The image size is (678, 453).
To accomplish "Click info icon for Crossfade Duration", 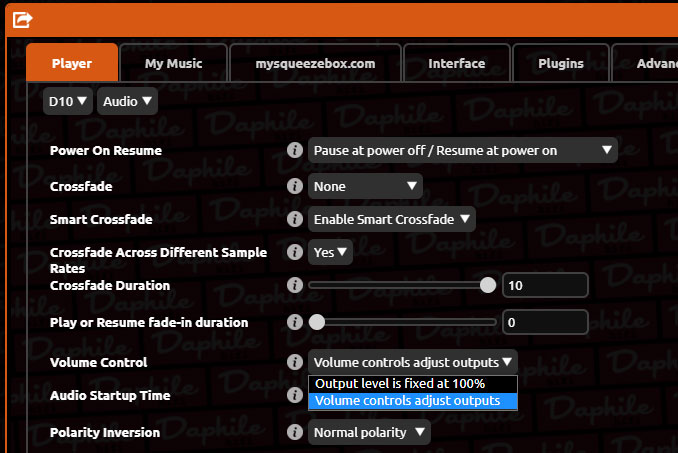I will [295, 285].
